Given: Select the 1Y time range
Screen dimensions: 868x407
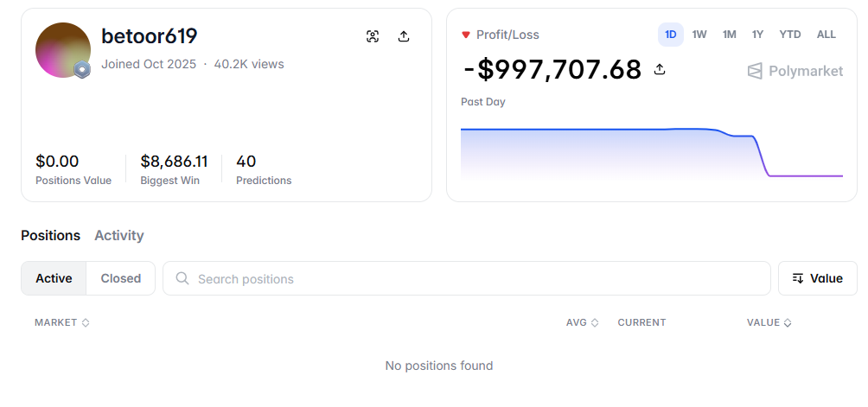Looking at the screenshot, I should coord(757,35).
